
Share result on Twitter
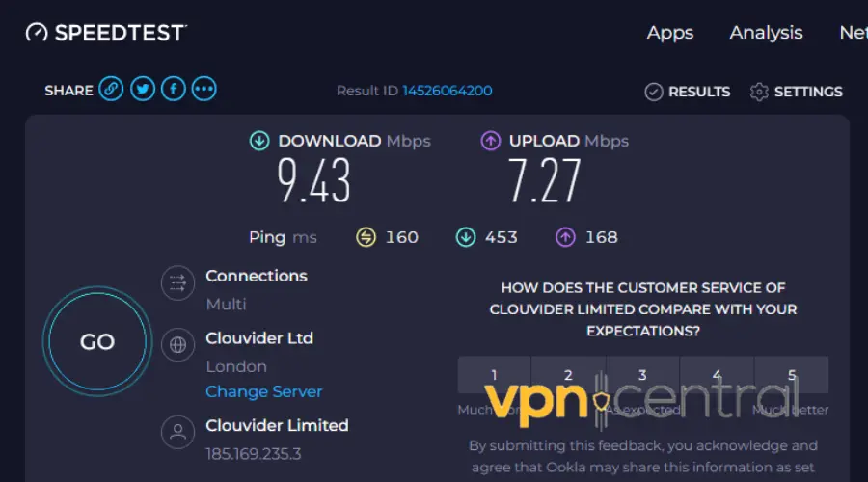pyautogui.click(x=143, y=90)
